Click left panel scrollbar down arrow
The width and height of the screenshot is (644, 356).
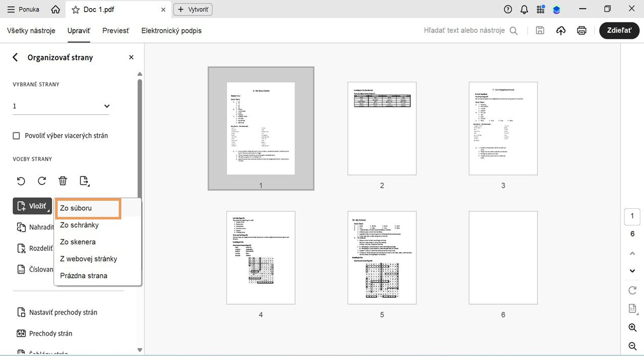coord(140,350)
